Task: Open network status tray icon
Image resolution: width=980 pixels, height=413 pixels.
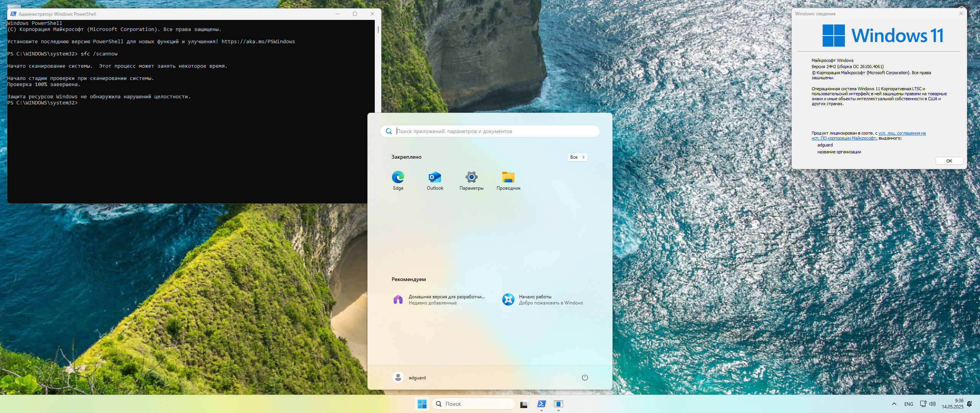Action: coord(923,404)
